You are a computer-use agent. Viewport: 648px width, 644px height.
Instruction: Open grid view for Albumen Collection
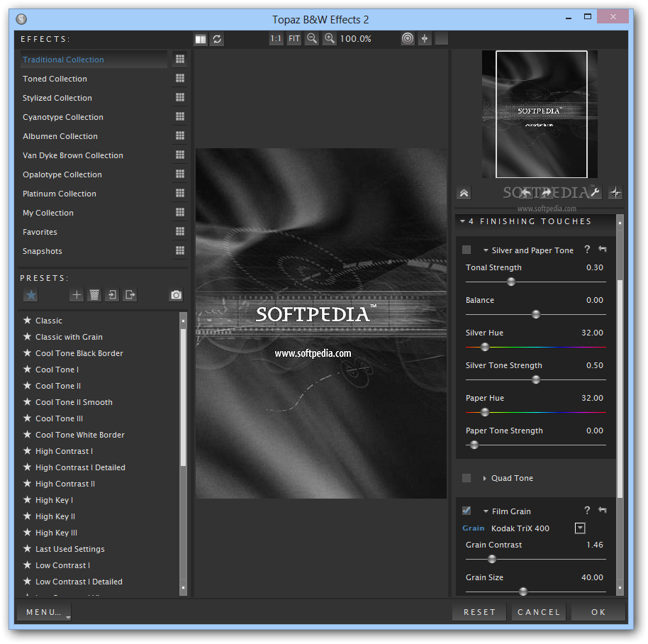(180, 135)
